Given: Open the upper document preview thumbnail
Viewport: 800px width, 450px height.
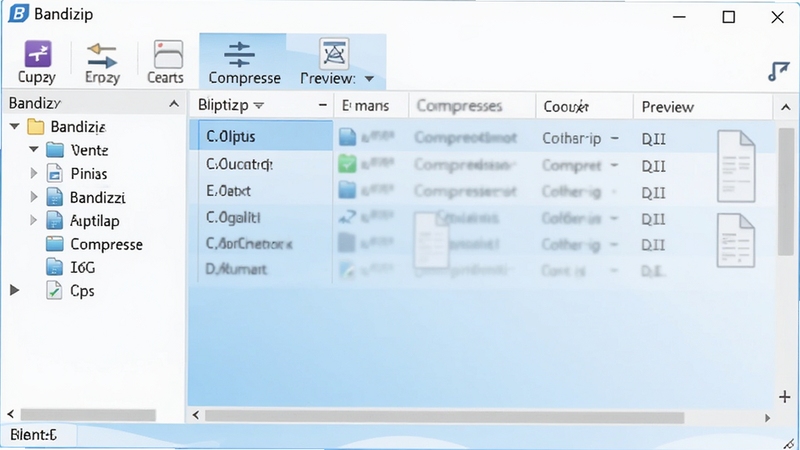Looking at the screenshot, I should pyautogui.click(x=736, y=166).
